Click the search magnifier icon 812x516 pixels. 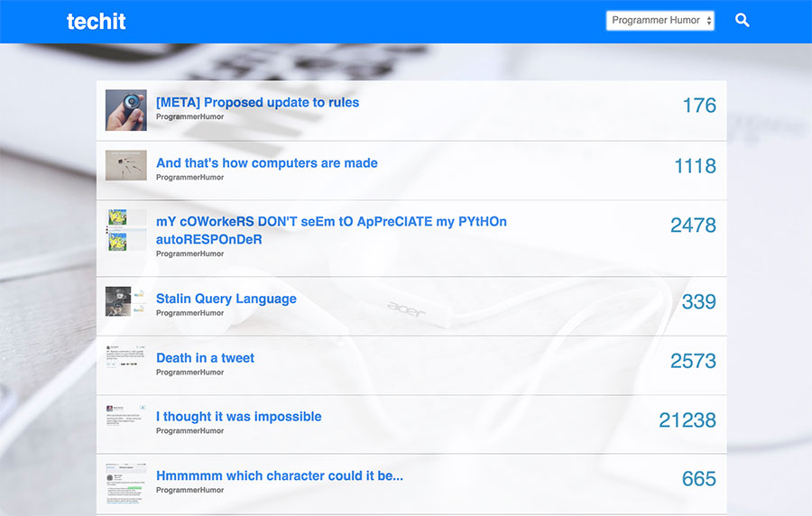[x=742, y=20]
